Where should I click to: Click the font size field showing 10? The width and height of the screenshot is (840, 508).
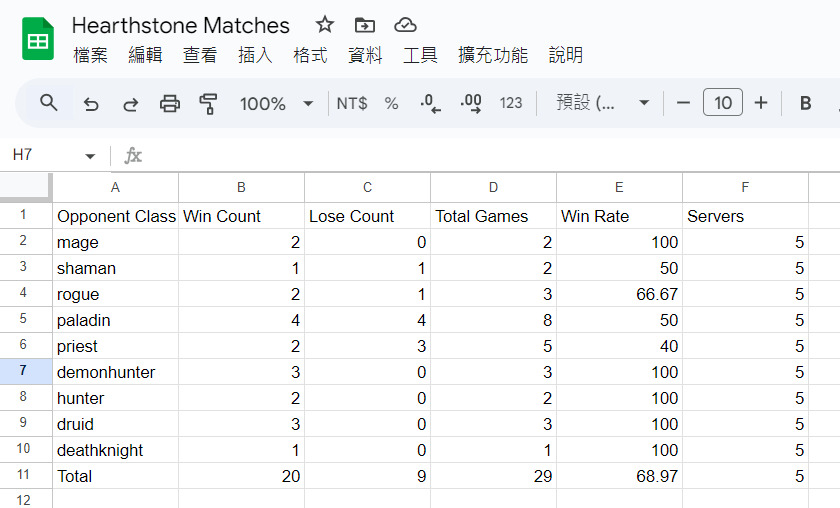tap(723, 102)
